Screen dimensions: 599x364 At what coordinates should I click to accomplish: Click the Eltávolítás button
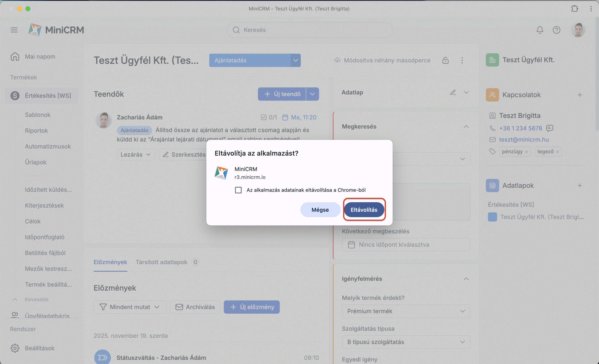[x=364, y=210]
